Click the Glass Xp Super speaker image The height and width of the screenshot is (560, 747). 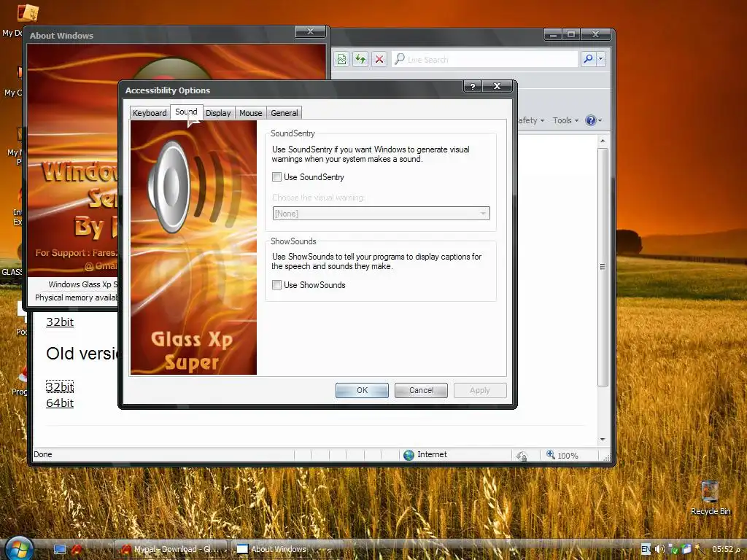(193, 248)
